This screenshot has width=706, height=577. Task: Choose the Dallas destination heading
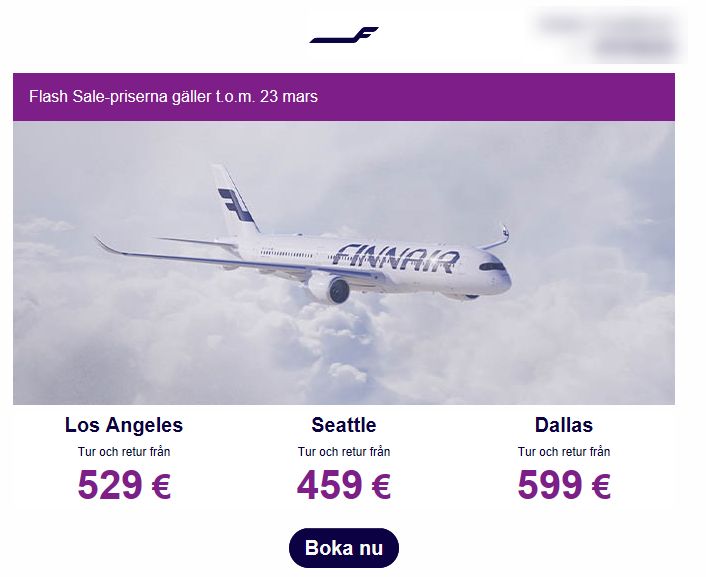pos(564,425)
